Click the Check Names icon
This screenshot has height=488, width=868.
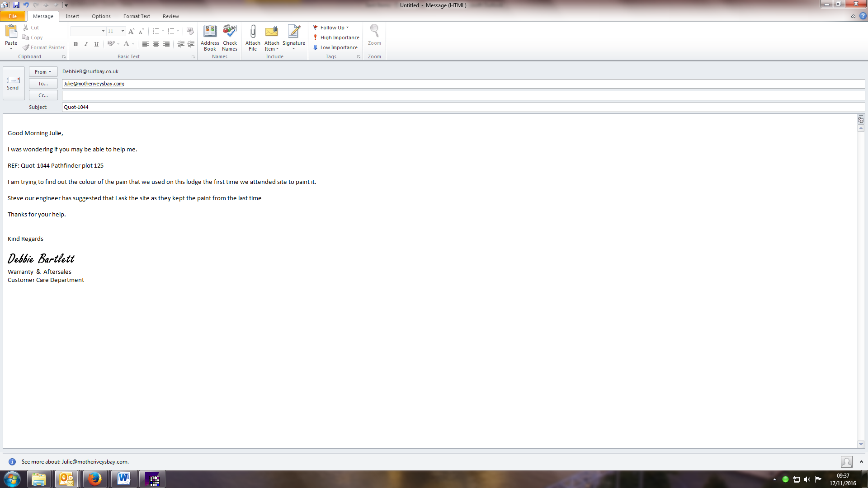(x=230, y=32)
